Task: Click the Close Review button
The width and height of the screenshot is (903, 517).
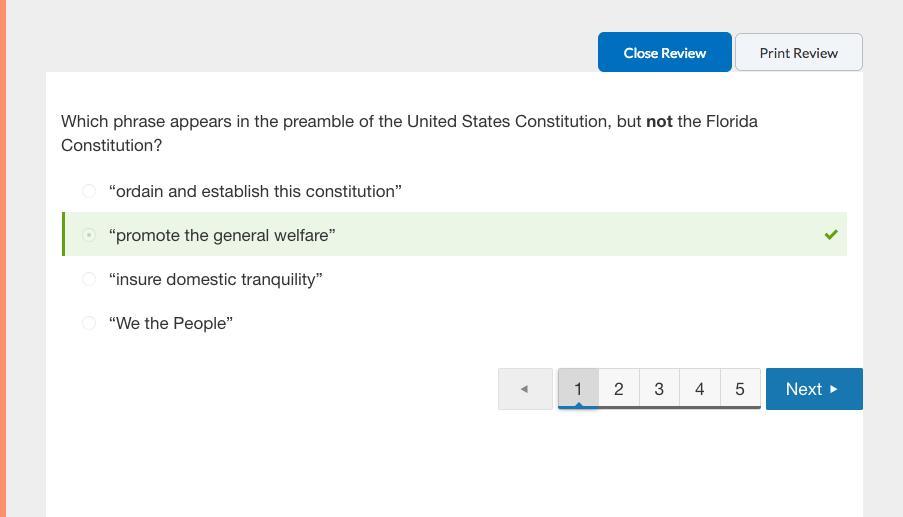Action: coord(664,53)
